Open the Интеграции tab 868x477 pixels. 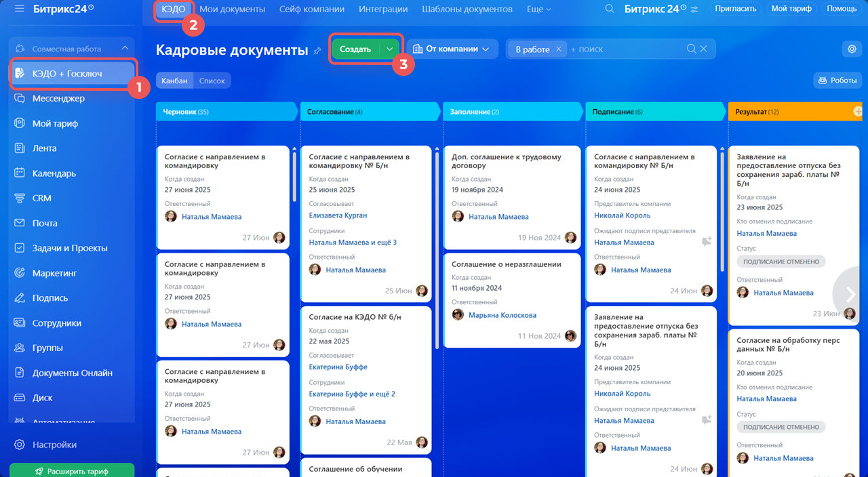(383, 9)
